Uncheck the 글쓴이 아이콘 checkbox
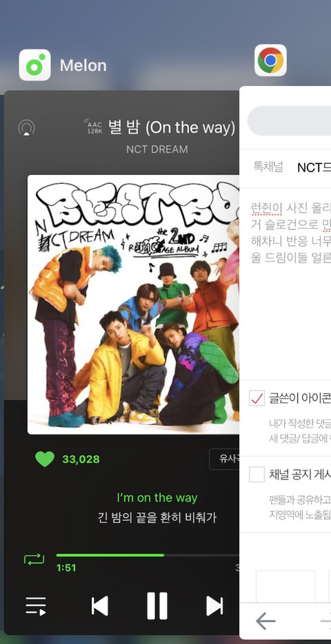Viewport: 331px width, 644px height. tap(257, 398)
